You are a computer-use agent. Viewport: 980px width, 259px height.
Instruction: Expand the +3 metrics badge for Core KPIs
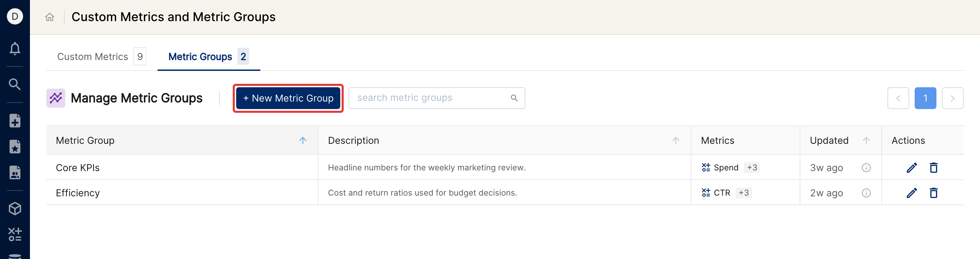point(752,168)
